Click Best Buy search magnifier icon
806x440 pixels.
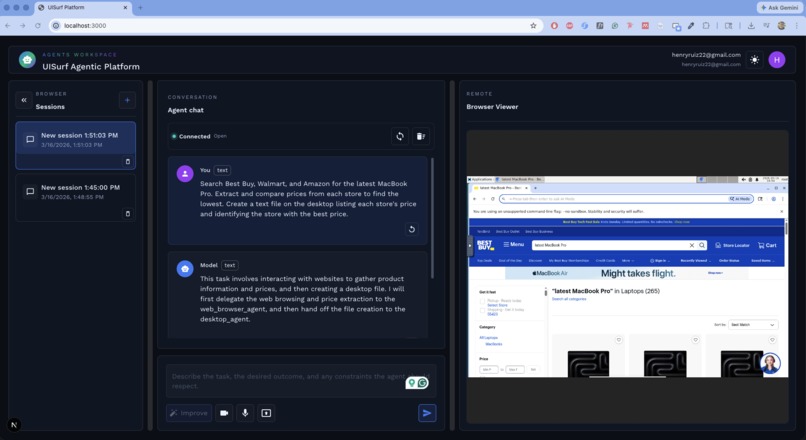[702, 245]
